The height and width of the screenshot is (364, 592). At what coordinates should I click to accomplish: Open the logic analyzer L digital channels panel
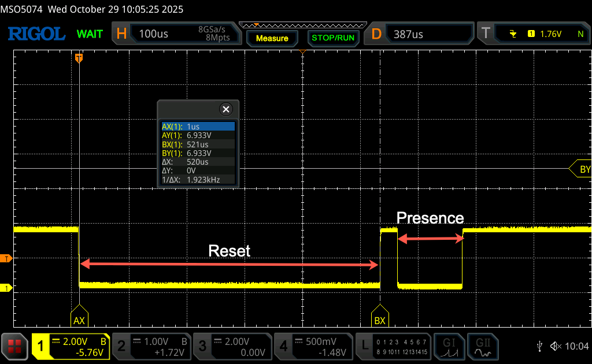click(x=394, y=346)
